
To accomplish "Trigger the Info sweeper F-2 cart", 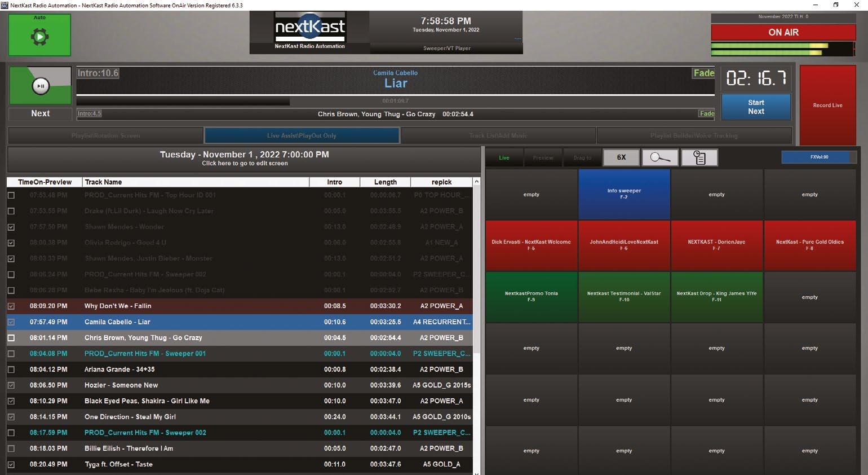I will (624, 194).
